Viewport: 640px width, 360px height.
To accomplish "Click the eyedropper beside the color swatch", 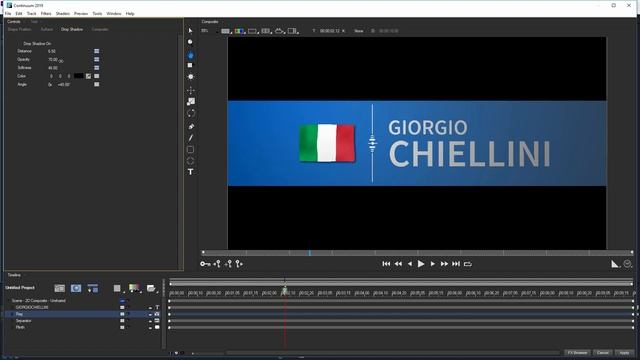I will pyautogui.click(x=89, y=76).
